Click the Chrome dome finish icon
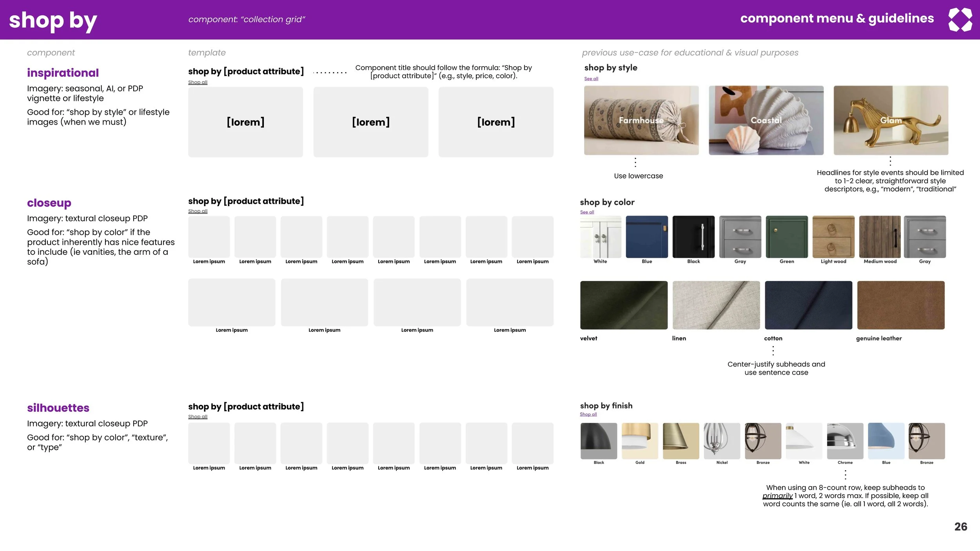This screenshot has width=980, height=551. 845,441
